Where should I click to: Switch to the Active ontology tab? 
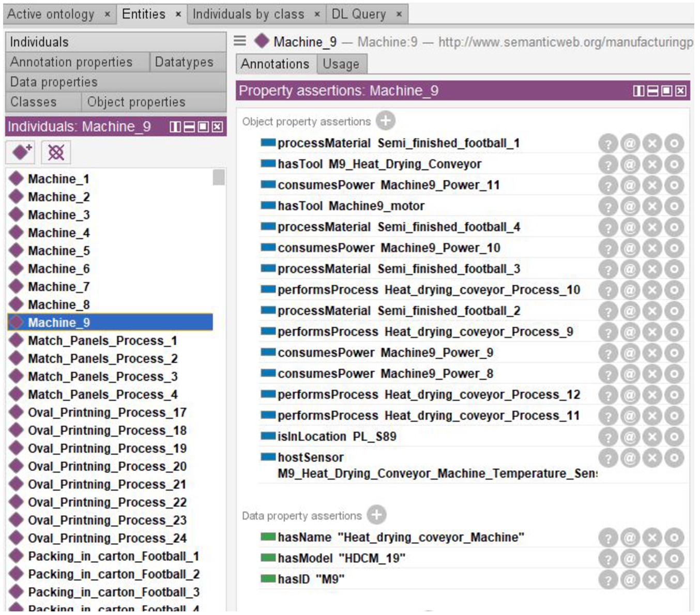click(x=51, y=14)
